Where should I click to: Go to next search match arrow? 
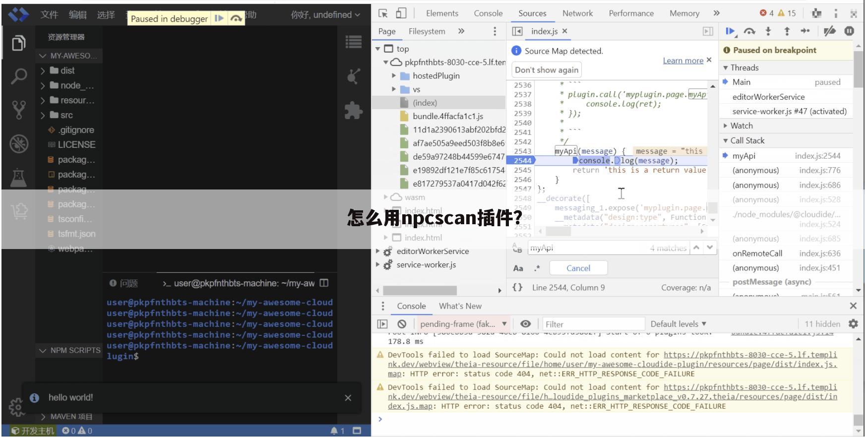pos(710,248)
